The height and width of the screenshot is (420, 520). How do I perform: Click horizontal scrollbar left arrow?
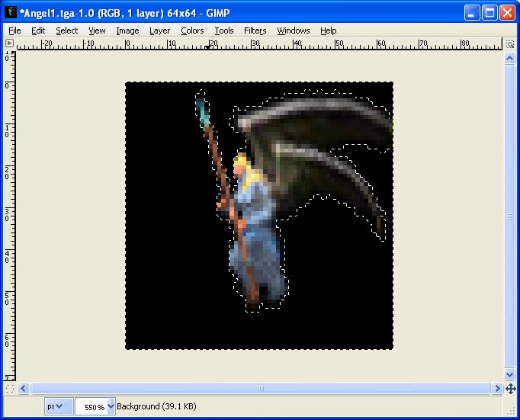click(22, 388)
